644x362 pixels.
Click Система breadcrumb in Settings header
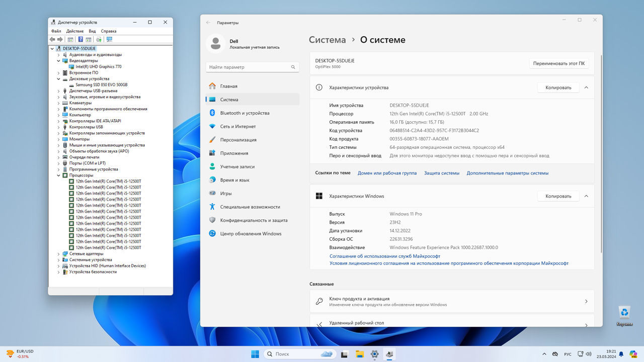327,40
